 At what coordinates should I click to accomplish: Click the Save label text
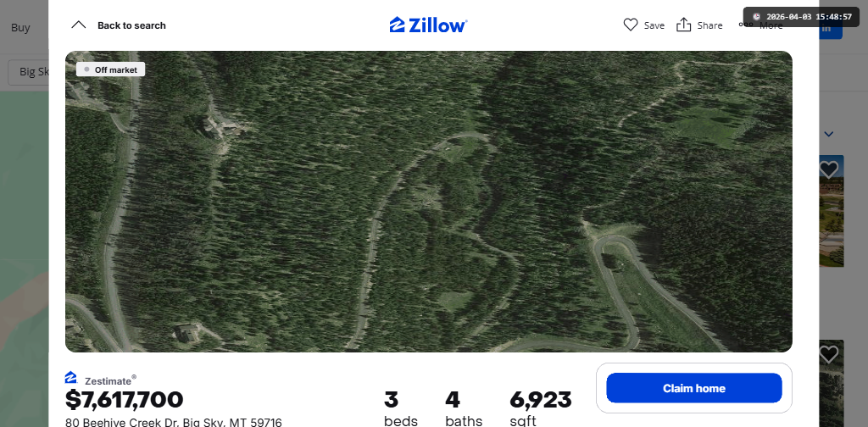click(x=654, y=25)
